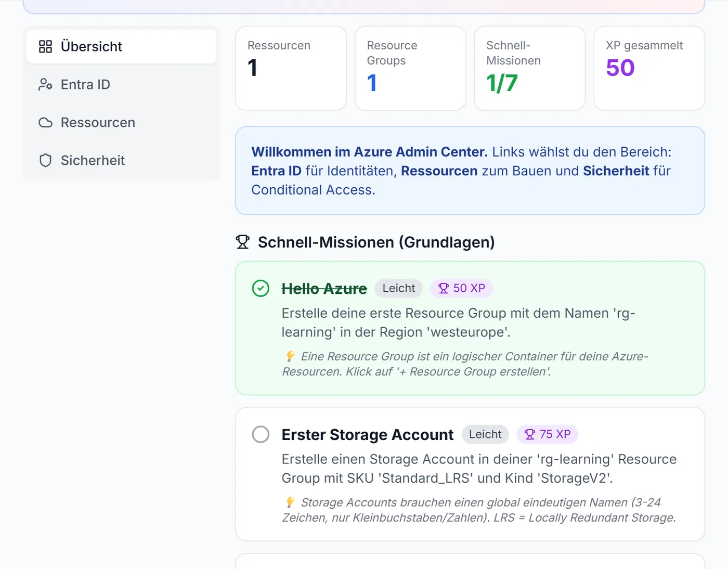This screenshot has height=569, width=728.
Task: Click the hint text 'Eine Resource Group ist ein logischer Container'
Action: point(465,364)
